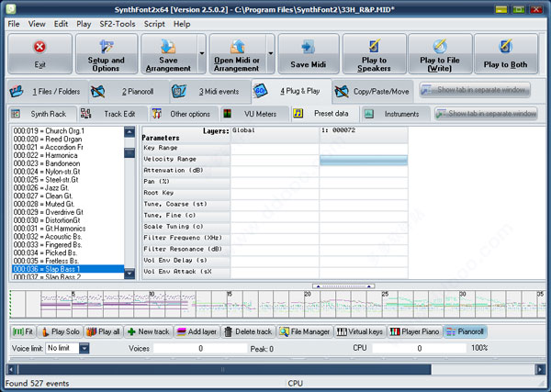Click Delete track button
Screen dimensions: 551x392
[248, 331]
